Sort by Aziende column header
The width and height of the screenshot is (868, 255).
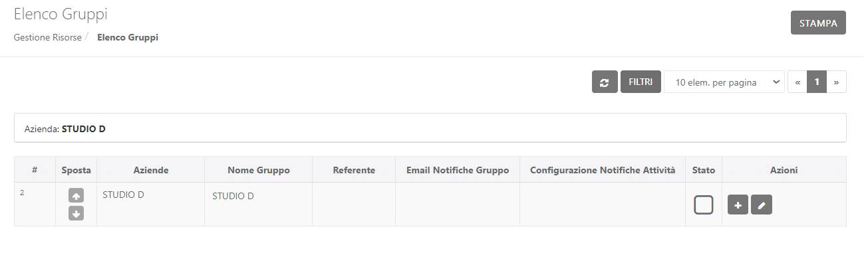[151, 170]
